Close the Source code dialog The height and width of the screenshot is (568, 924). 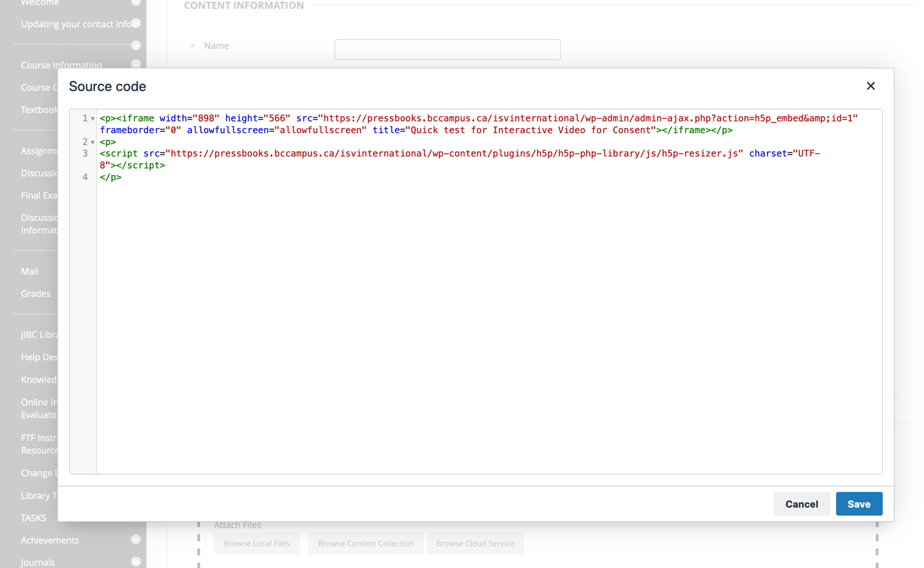pos(870,86)
